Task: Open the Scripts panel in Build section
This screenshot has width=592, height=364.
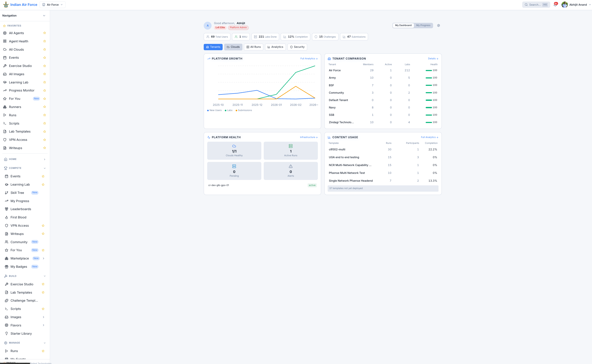Action: pyautogui.click(x=15, y=309)
